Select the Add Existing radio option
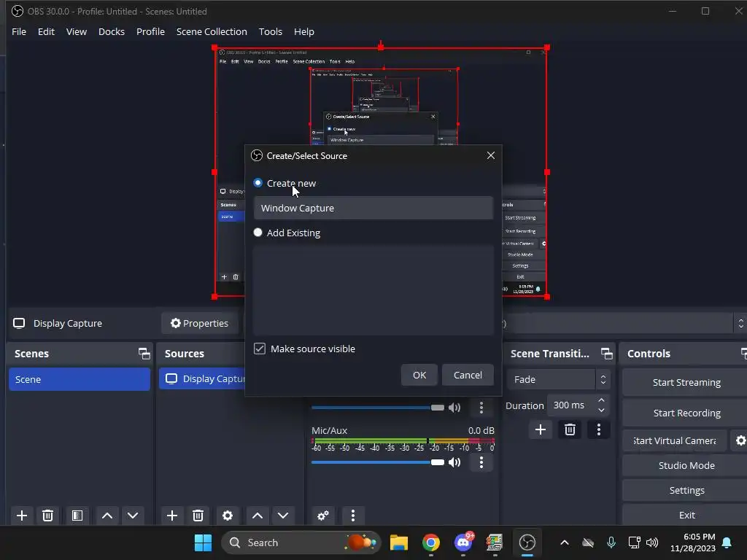This screenshot has width=747, height=560. point(258,233)
